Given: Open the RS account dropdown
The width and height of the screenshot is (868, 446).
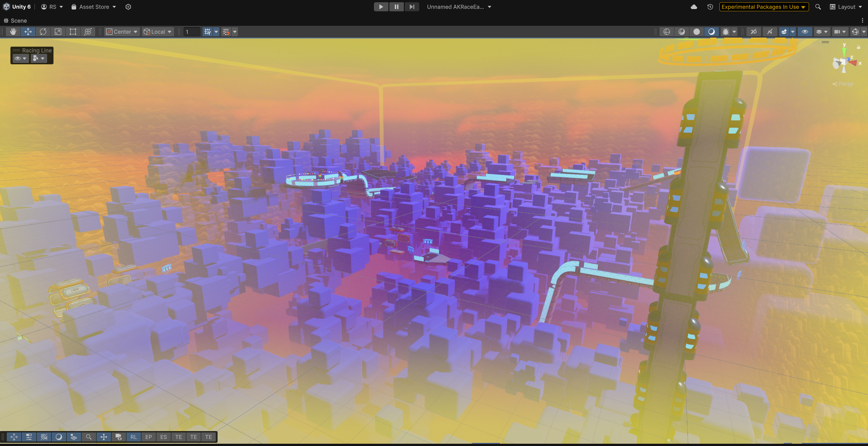Looking at the screenshot, I should (52, 7).
